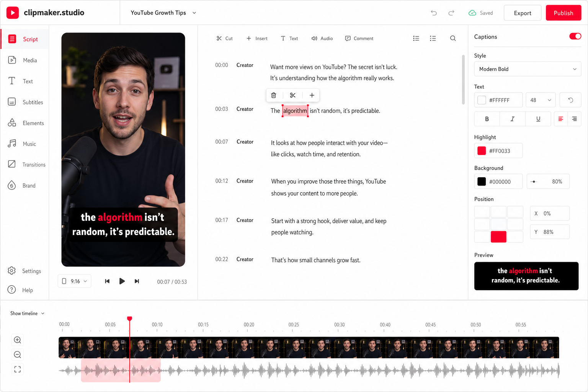Screen dimensions: 588x392
Task: Underline the caption text
Action: (x=538, y=119)
